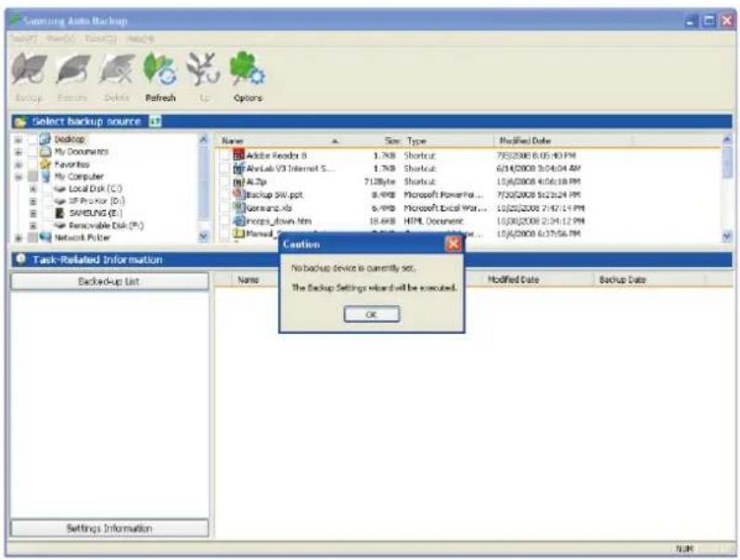
Task: Click OK in the Caution dialog
Action: pos(372,314)
